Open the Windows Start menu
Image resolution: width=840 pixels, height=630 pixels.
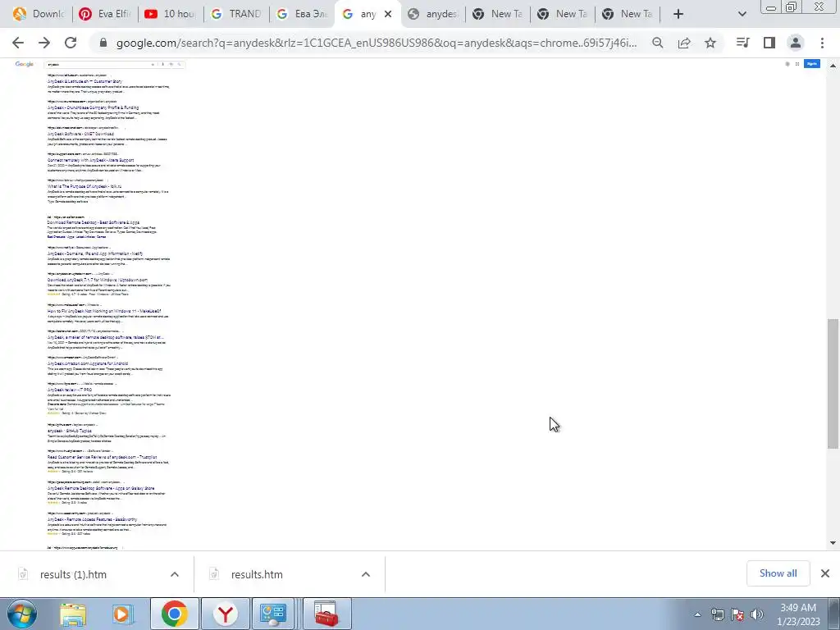pyautogui.click(x=21, y=614)
